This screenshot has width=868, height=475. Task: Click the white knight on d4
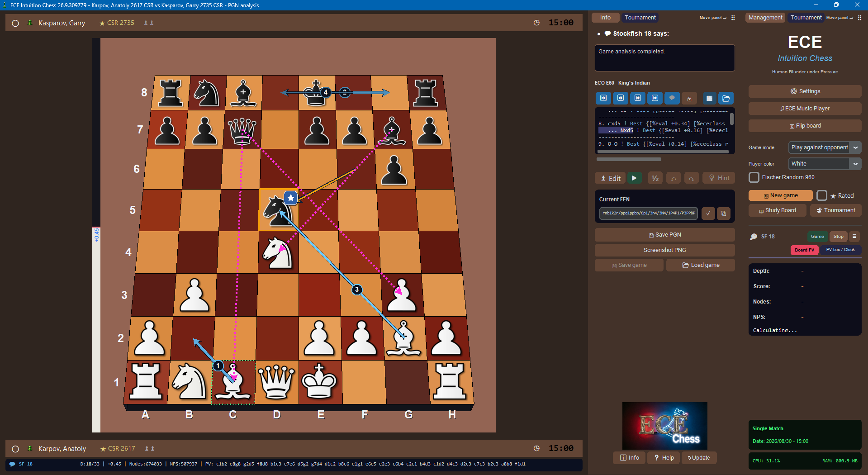click(277, 252)
